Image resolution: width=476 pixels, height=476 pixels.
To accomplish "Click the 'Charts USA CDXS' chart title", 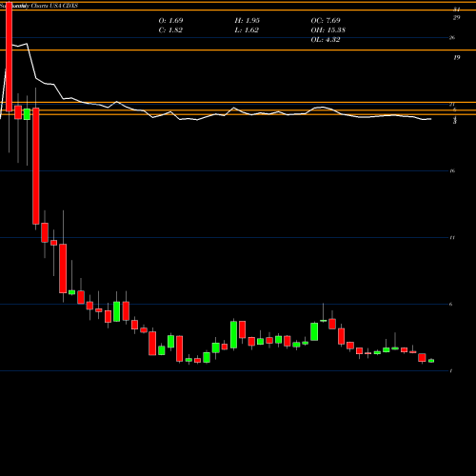I will point(54,6).
